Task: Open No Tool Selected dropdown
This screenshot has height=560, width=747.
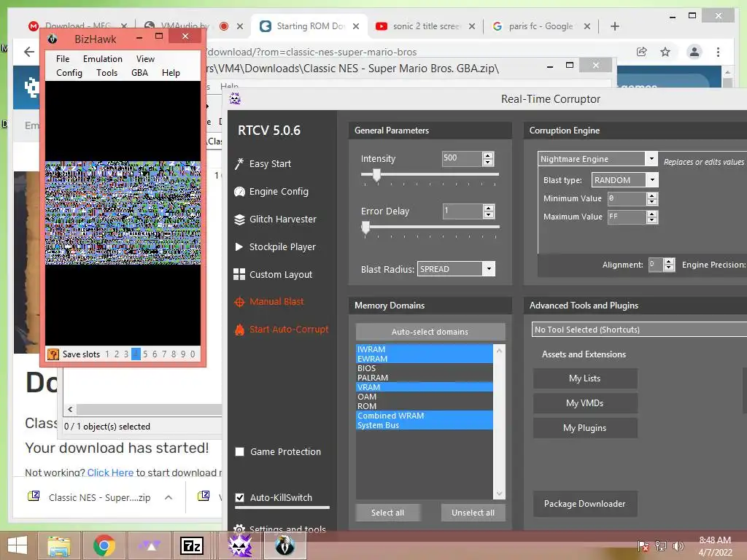Action: 639,330
